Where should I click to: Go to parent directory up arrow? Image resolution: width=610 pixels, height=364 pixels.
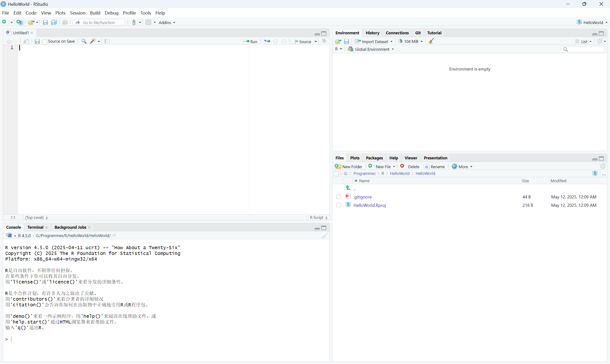(x=348, y=188)
